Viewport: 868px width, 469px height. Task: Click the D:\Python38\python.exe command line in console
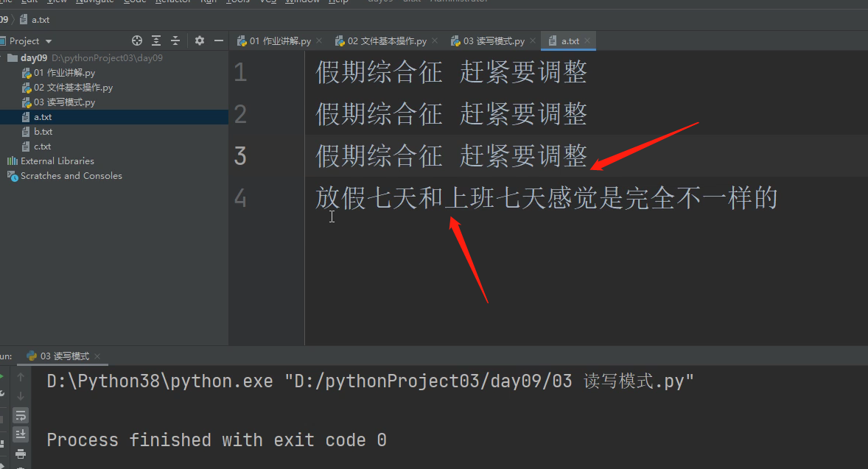click(371, 381)
